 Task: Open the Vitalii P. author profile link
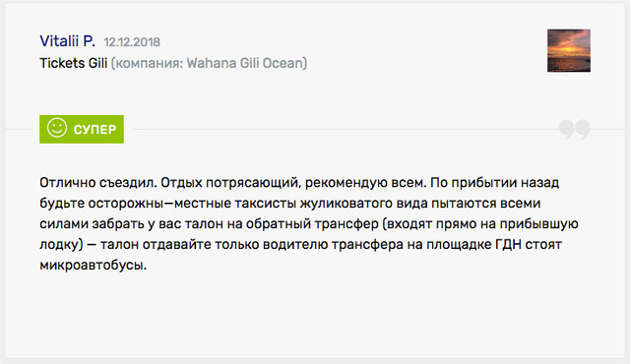[67, 41]
